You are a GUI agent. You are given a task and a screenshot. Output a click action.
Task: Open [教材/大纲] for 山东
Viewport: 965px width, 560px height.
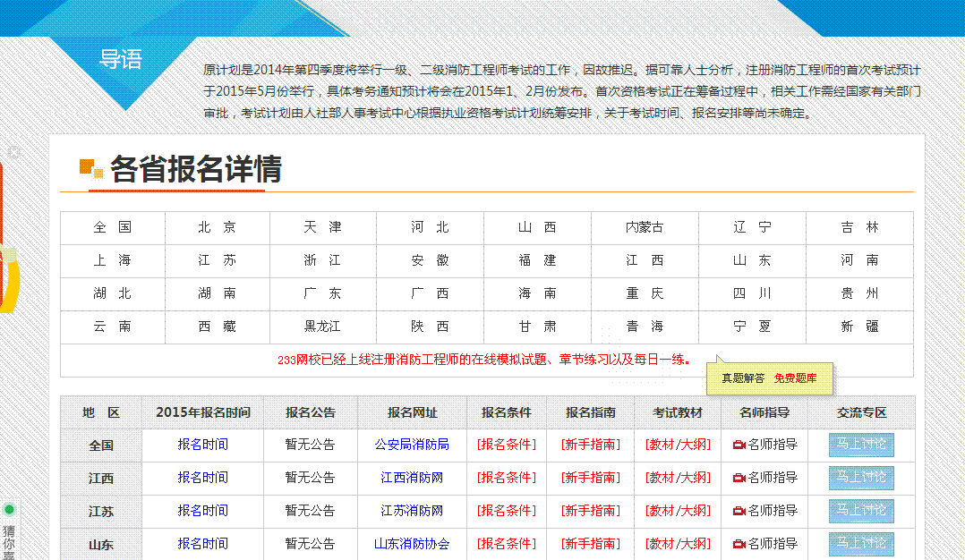pyautogui.click(x=678, y=544)
